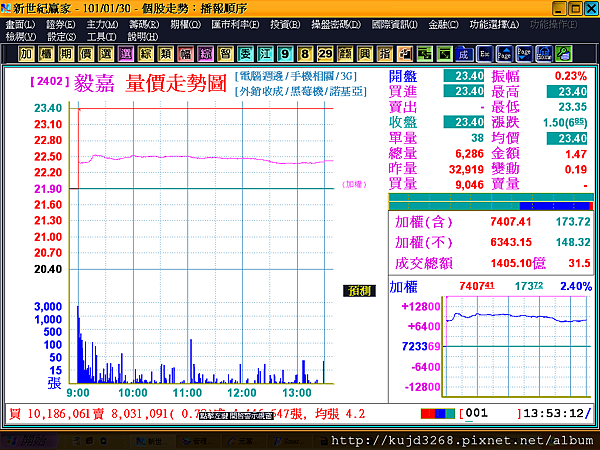Select the 價 (price) toolbar icon
The width and height of the screenshot is (600, 450).
coord(86,54)
